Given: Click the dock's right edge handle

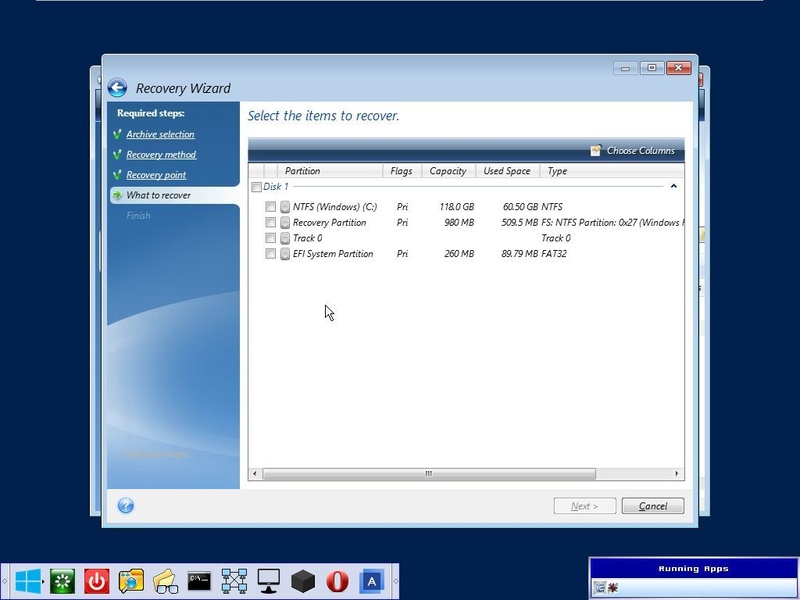Looking at the screenshot, I should (x=395, y=582).
